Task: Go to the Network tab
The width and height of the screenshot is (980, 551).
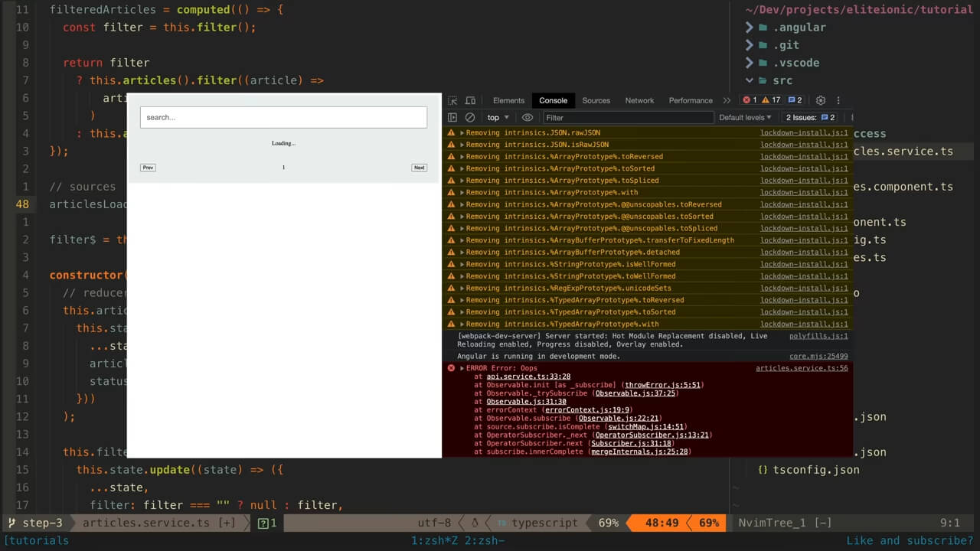Action: pos(639,100)
